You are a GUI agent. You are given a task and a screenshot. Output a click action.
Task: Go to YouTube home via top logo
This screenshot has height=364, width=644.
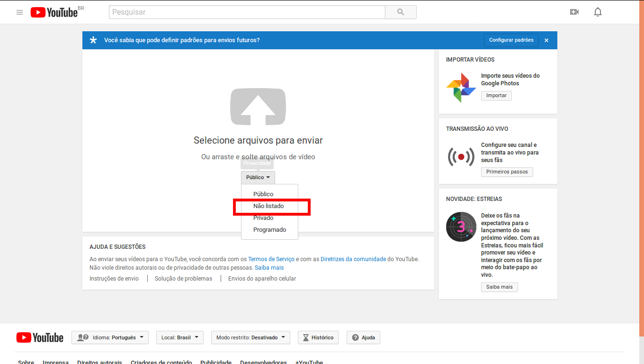coord(54,12)
